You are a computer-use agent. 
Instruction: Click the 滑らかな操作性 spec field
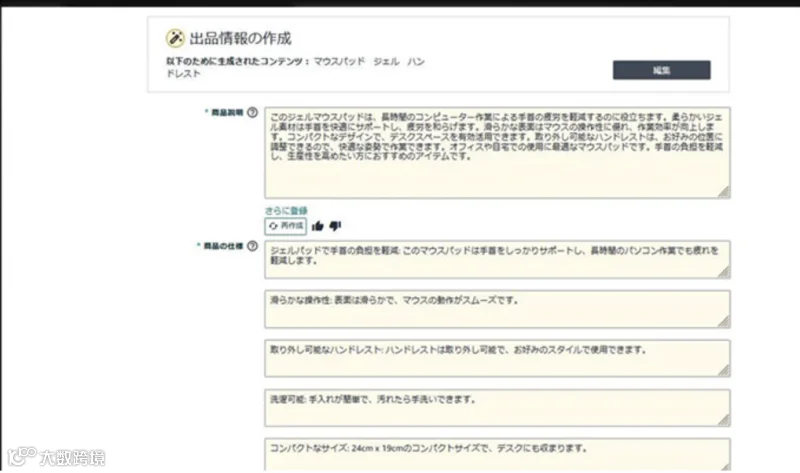point(497,309)
